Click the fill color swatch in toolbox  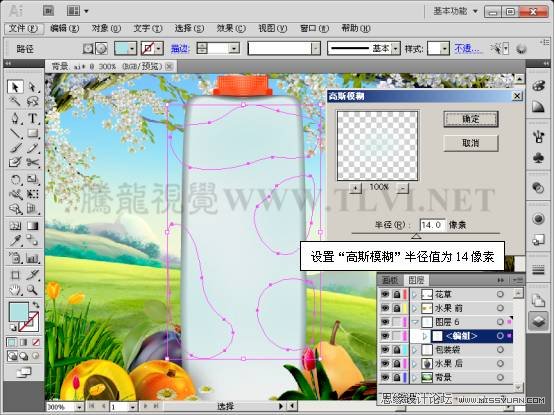coord(18,312)
